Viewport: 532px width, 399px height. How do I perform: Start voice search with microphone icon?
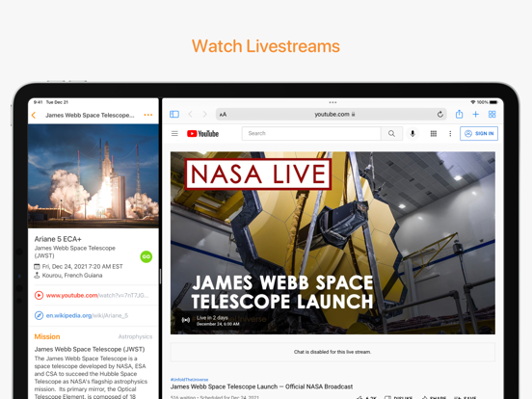(412, 133)
